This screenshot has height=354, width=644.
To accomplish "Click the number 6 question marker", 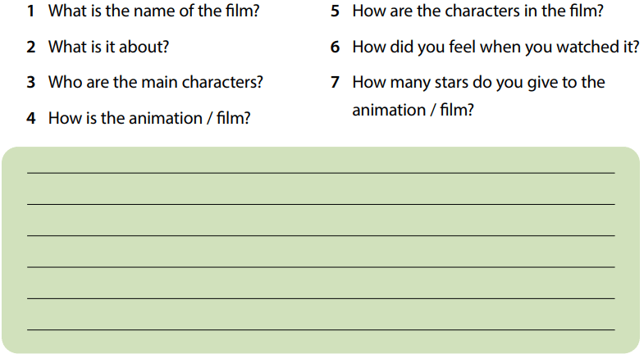I will point(336,47).
